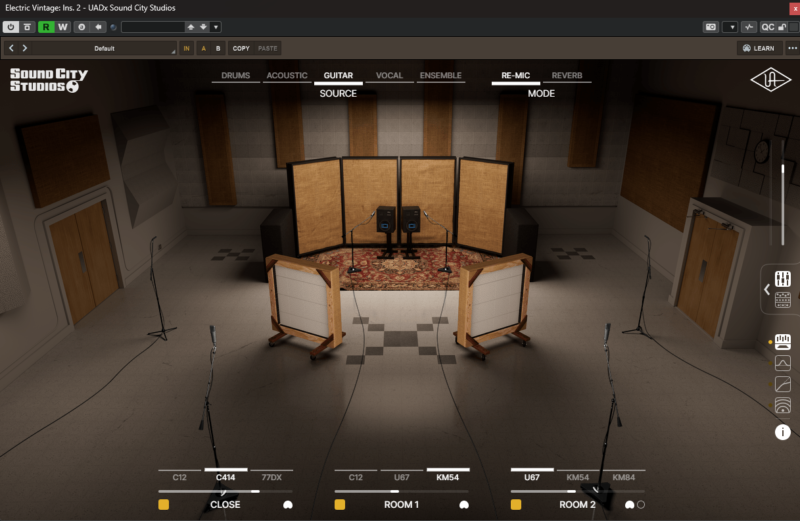
Task: Toggle the ROOM 2 yellow enable square
Action: point(516,505)
